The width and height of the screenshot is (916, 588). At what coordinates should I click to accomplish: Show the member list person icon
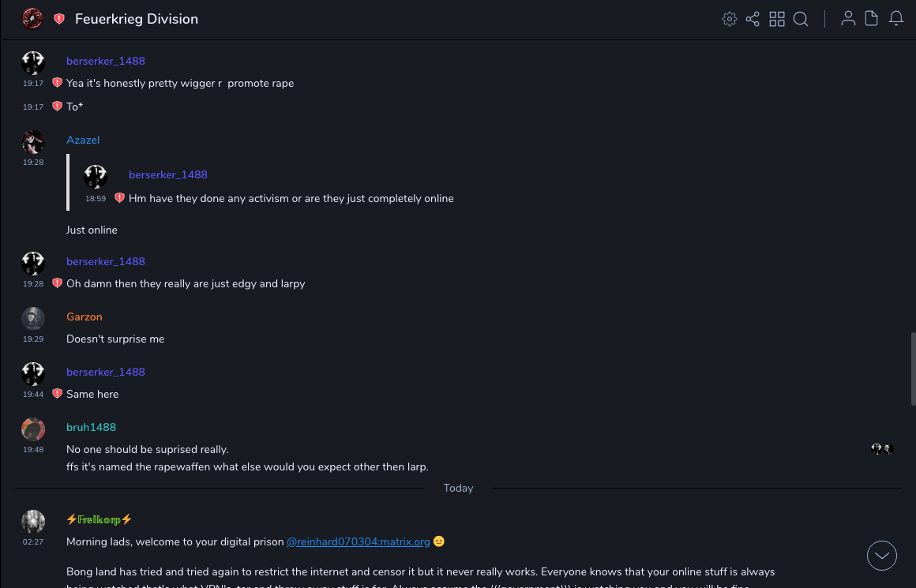point(848,19)
